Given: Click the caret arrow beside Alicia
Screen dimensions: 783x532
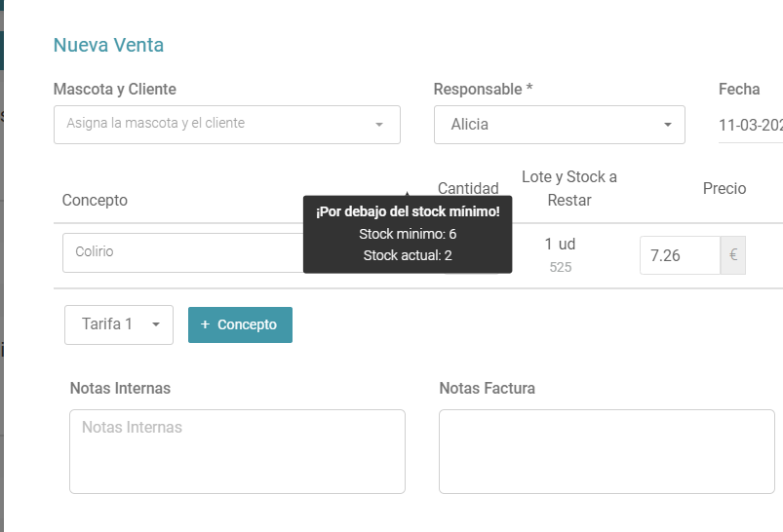Looking at the screenshot, I should (667, 125).
